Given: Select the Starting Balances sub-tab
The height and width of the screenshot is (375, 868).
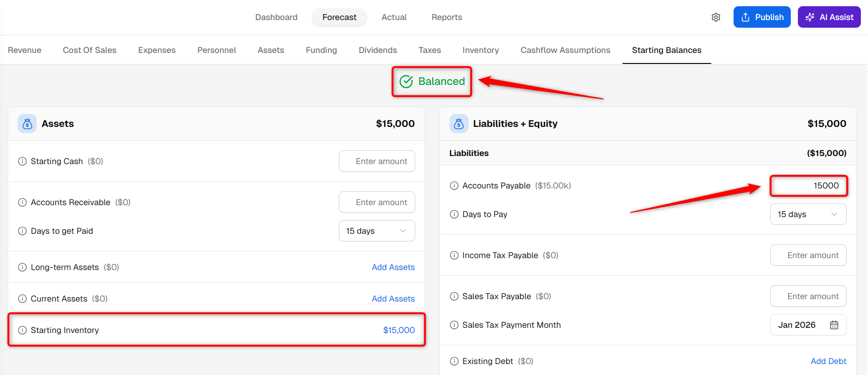Looking at the screenshot, I should click(667, 50).
